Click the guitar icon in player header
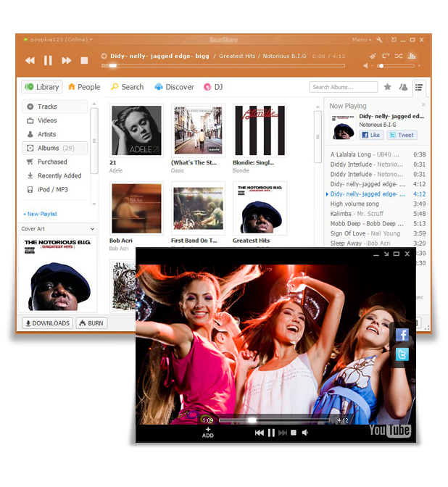Screen dimensions: 448x487 [x=373, y=56]
